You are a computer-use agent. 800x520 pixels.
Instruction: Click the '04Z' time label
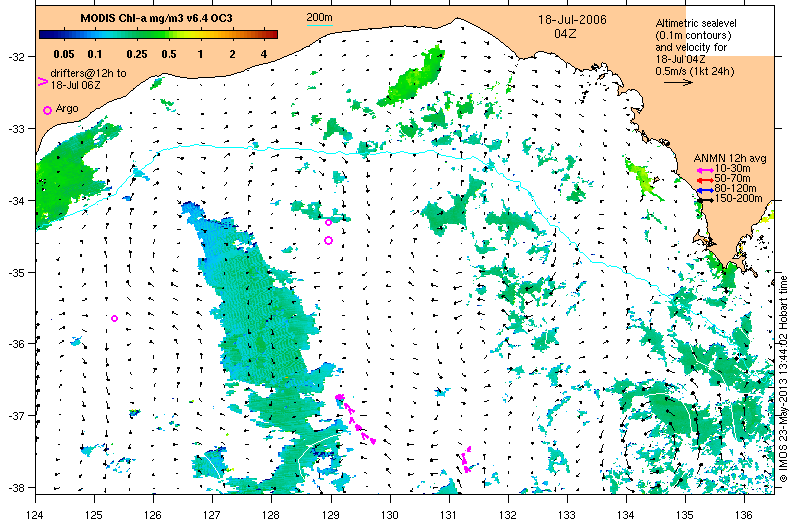click(565, 34)
